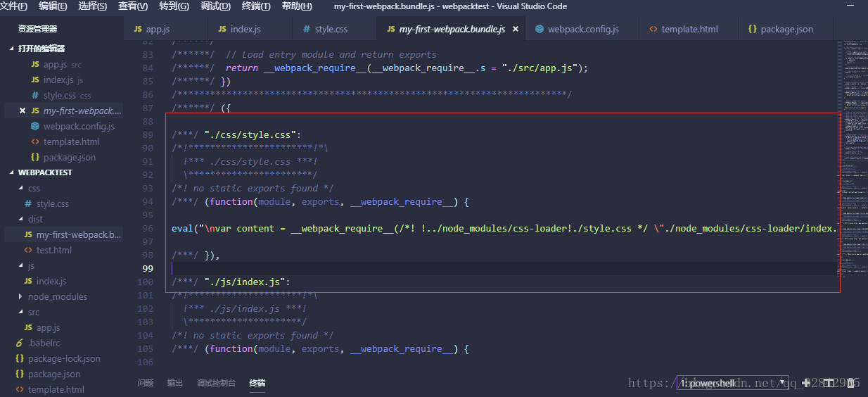Click the kill terminal trash icon
The height and width of the screenshot is (397, 868).
tap(851, 383)
